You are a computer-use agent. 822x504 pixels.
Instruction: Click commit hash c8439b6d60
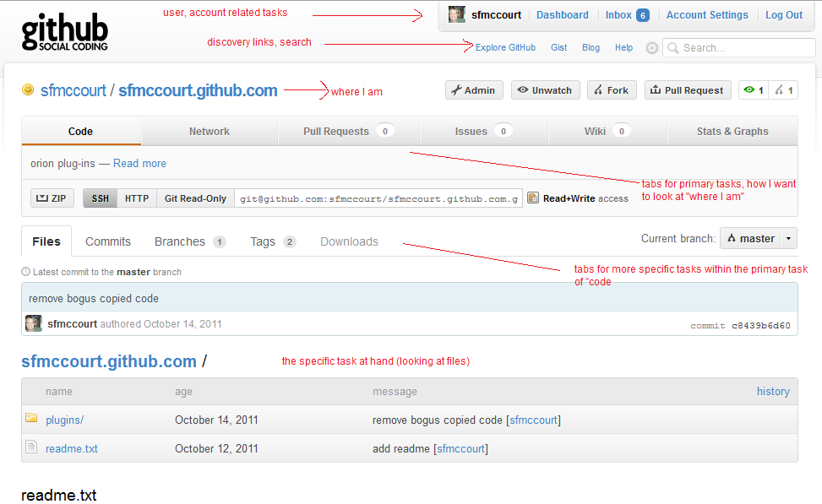pyautogui.click(x=760, y=325)
